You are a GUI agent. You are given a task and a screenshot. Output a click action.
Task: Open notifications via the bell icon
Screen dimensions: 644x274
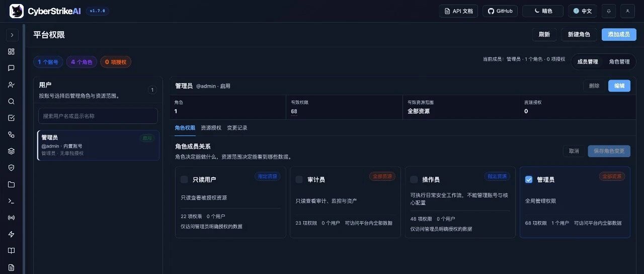click(609, 11)
